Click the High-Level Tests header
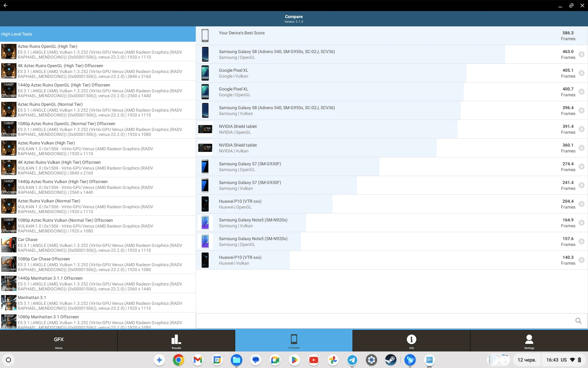 (x=98, y=34)
